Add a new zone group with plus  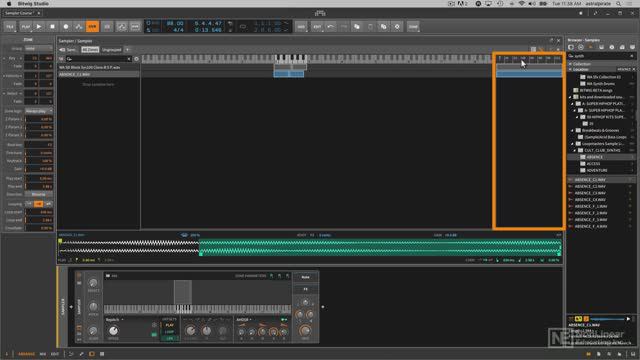(x=127, y=50)
